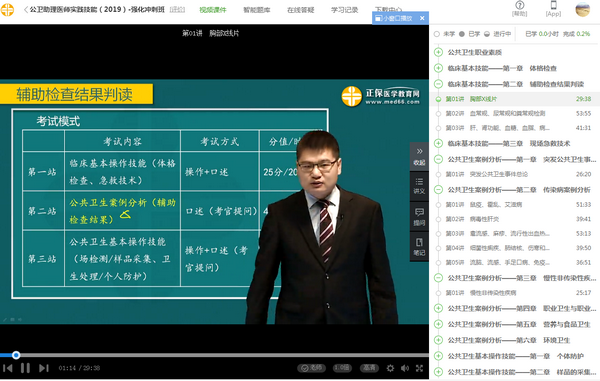Toggle the 老师 teacher display option

click(x=311, y=368)
